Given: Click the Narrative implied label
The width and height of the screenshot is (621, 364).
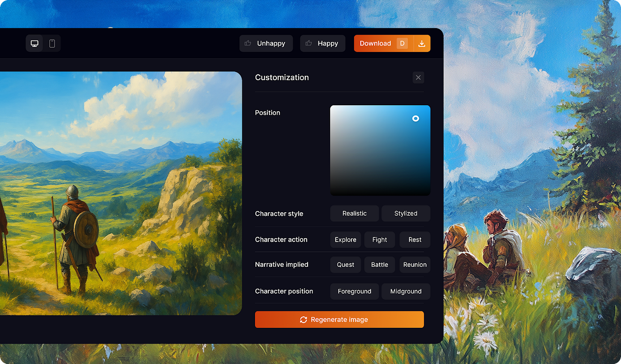Looking at the screenshot, I should pos(281,265).
